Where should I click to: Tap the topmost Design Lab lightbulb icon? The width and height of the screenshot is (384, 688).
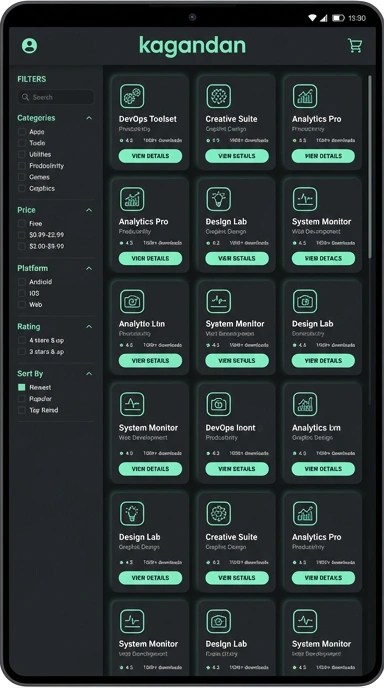(x=219, y=199)
